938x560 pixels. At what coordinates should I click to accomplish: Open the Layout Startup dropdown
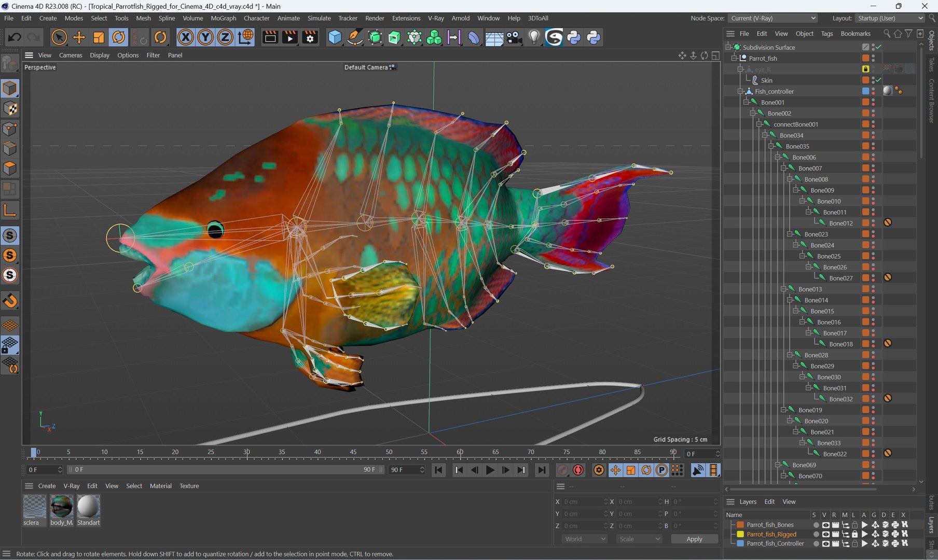point(890,18)
